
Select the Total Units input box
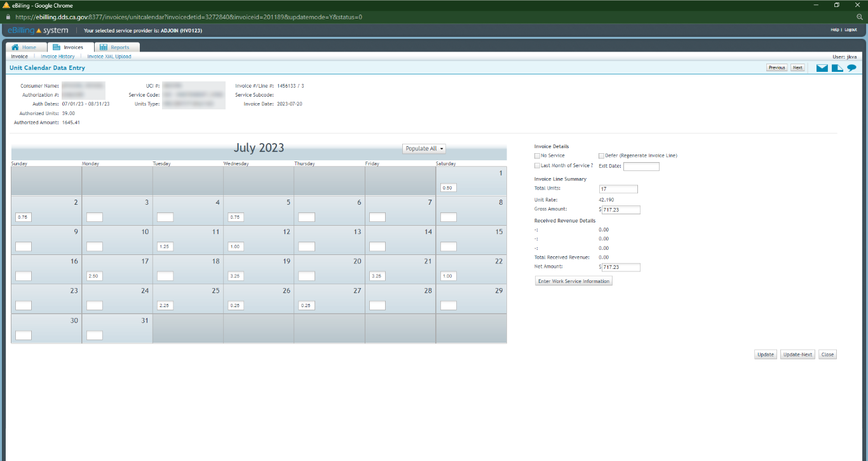[x=618, y=189]
